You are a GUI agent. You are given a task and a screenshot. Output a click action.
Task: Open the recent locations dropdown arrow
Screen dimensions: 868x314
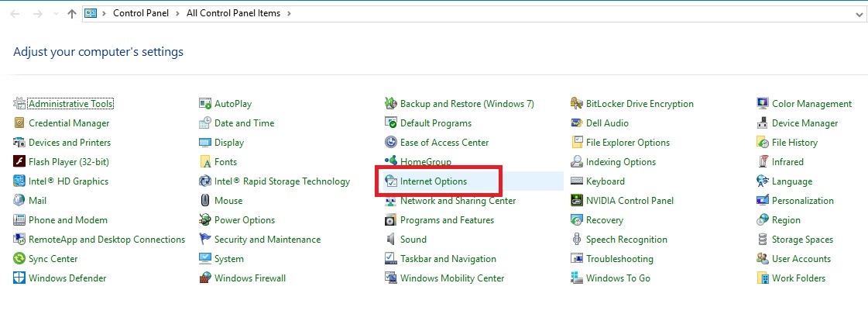click(54, 14)
